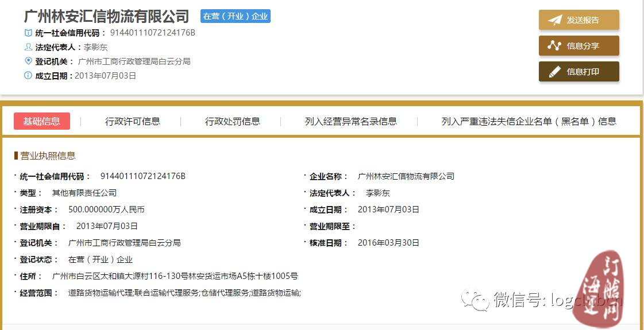The width and height of the screenshot is (644, 330).
Task: Click the 在营（开业）企业 status badge
Action: coord(236,16)
